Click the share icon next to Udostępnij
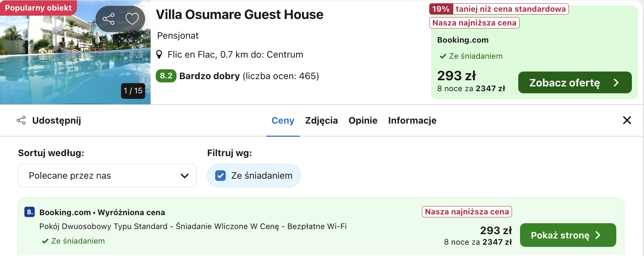644x256 pixels. [x=21, y=120]
